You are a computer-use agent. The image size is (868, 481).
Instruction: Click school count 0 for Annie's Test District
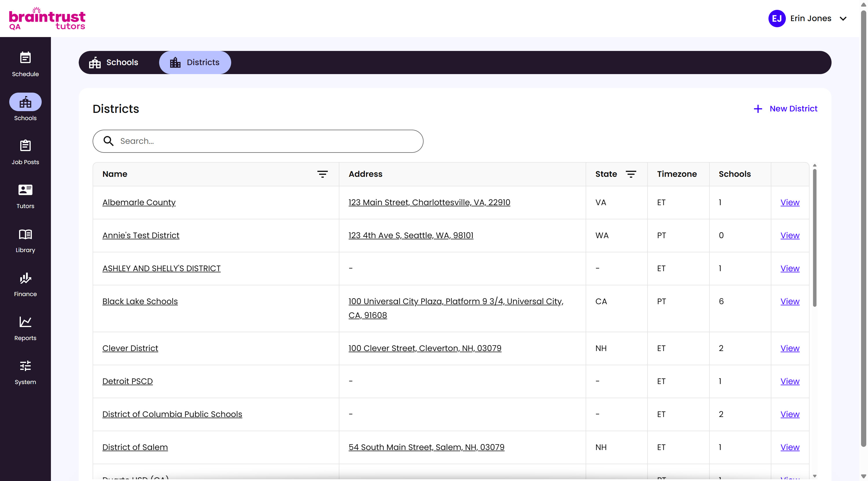tap(721, 235)
